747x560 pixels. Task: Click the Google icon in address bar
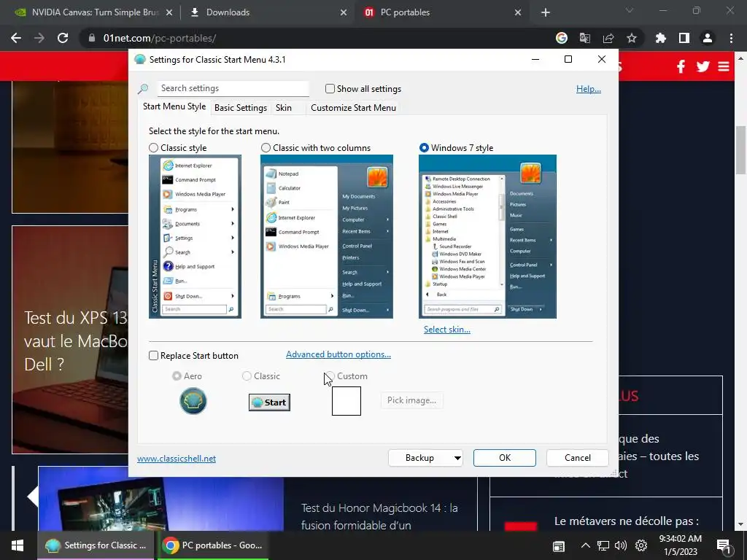pos(562,38)
